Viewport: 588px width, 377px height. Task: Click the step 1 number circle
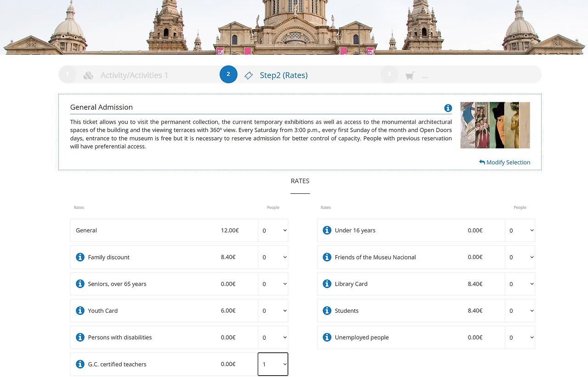click(68, 74)
